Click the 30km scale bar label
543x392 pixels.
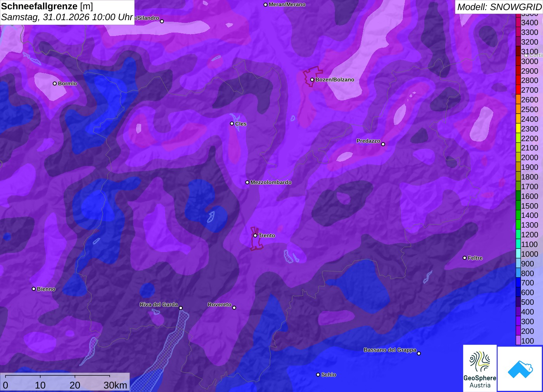[x=115, y=385]
